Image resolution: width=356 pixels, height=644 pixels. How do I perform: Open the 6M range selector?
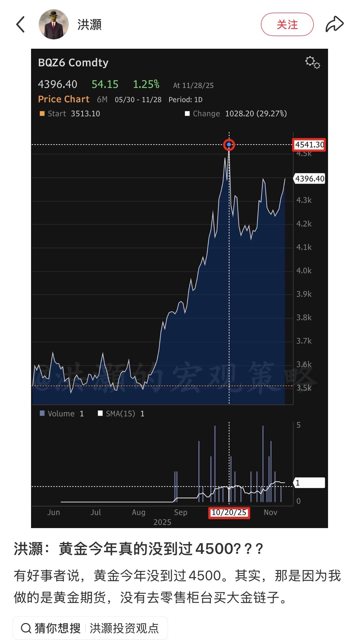(102, 99)
